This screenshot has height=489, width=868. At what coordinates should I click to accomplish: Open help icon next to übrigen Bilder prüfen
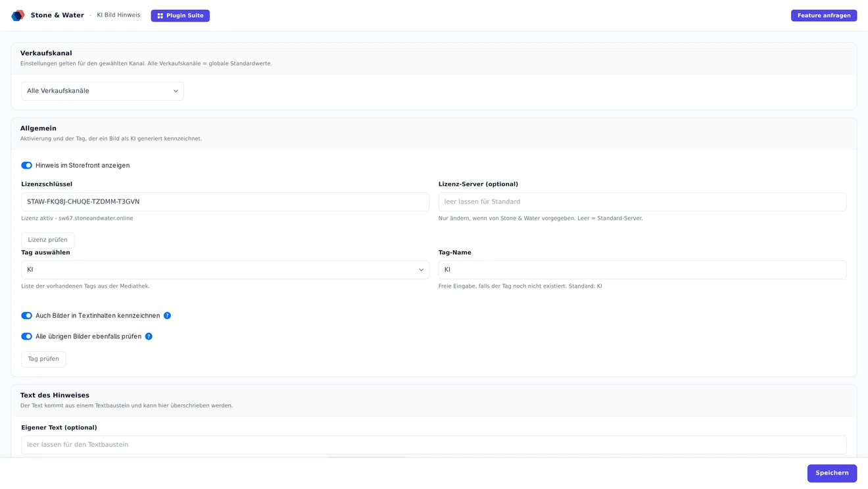[x=149, y=336]
